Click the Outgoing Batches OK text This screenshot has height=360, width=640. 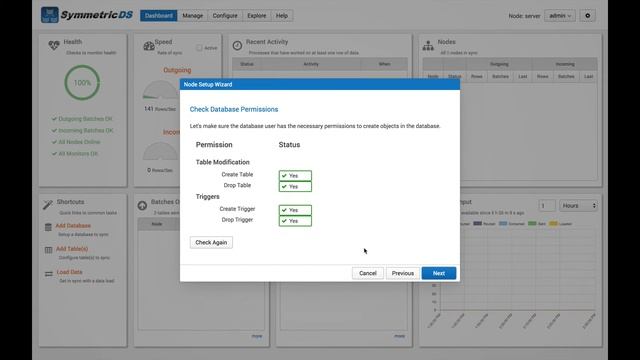(x=85, y=119)
